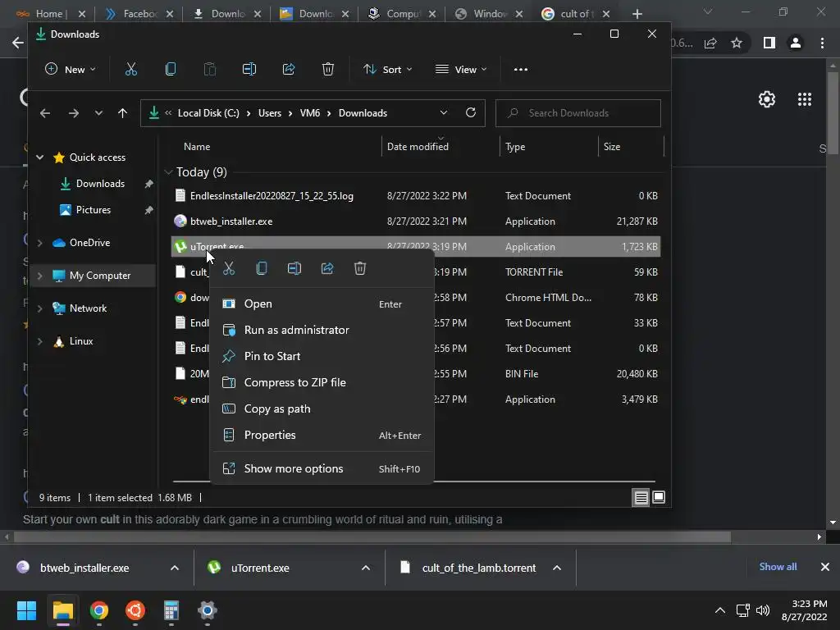This screenshot has height=630, width=840.
Task: Click VM6 in the address breadcrumb
Action: pos(309,113)
